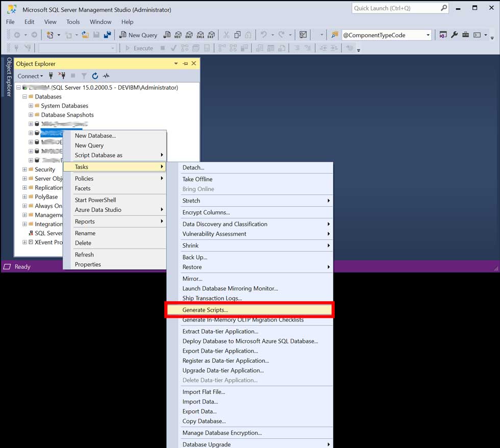Viewport: 500px width, 448px height.
Task: Choose Take Offline in Tasks submenu
Action: point(249,179)
